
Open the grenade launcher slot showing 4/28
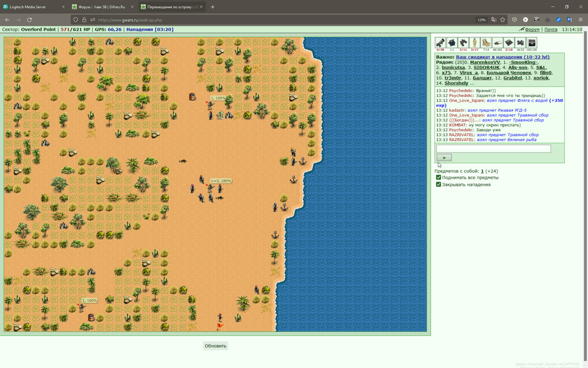pyautogui.click(x=440, y=43)
